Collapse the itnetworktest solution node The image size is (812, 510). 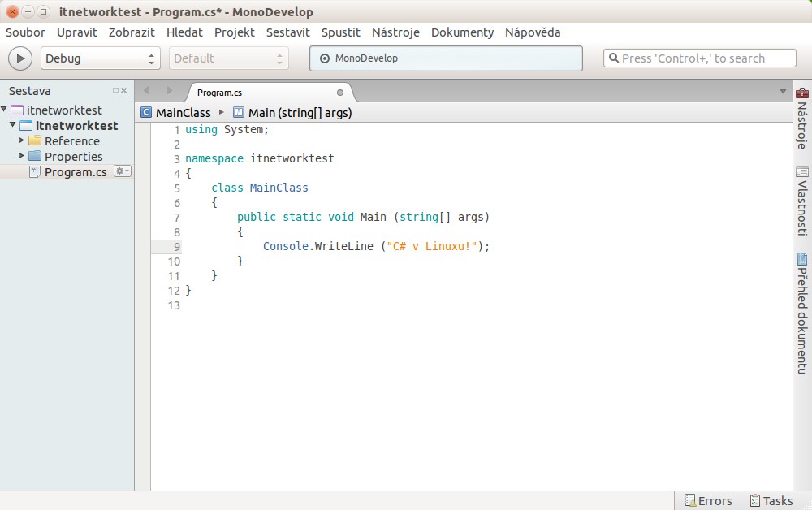6,110
